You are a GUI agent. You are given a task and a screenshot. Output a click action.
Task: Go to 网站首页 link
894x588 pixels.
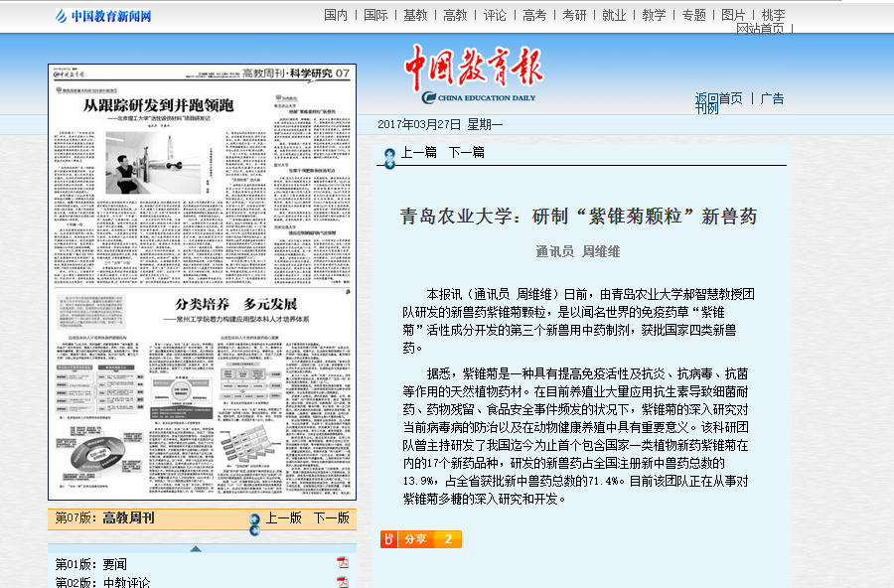[760, 29]
